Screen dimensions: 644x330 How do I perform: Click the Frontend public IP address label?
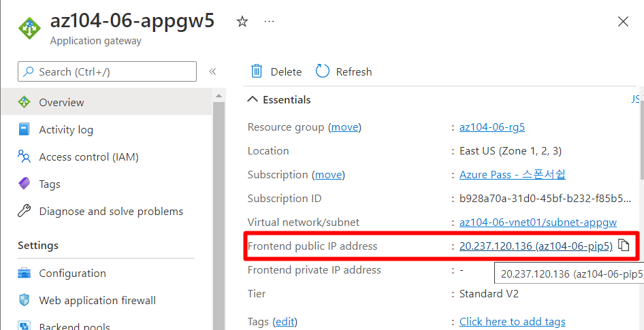coord(312,246)
